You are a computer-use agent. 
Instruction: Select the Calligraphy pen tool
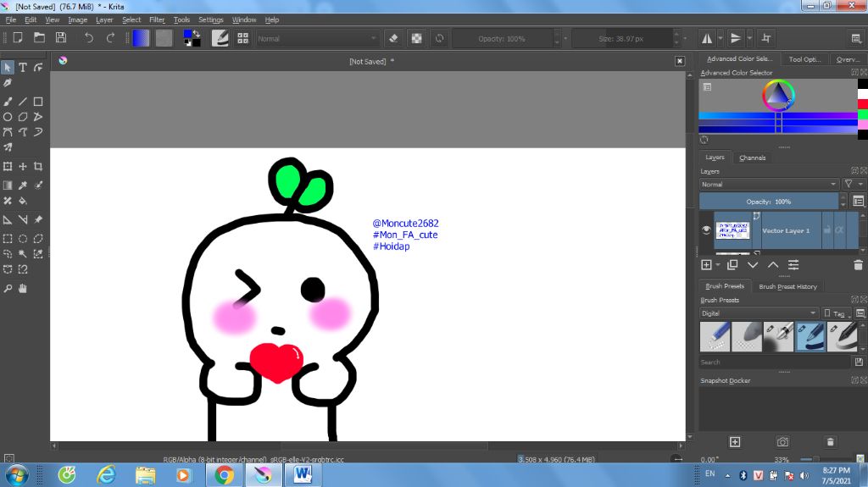8,83
